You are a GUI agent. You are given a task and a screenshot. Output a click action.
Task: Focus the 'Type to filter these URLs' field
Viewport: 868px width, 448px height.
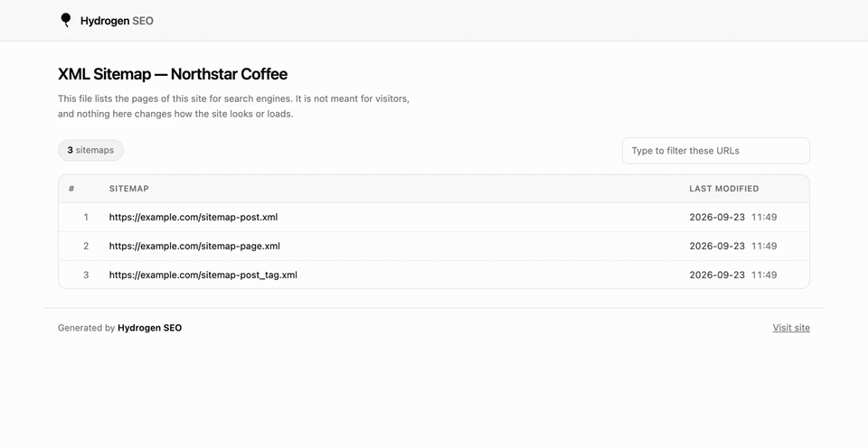716,151
